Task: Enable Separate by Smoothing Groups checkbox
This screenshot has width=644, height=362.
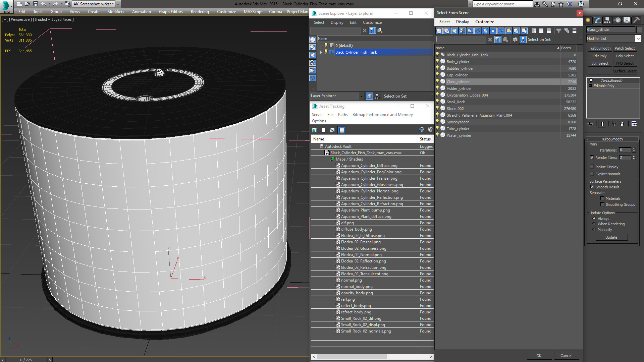Action: point(602,204)
